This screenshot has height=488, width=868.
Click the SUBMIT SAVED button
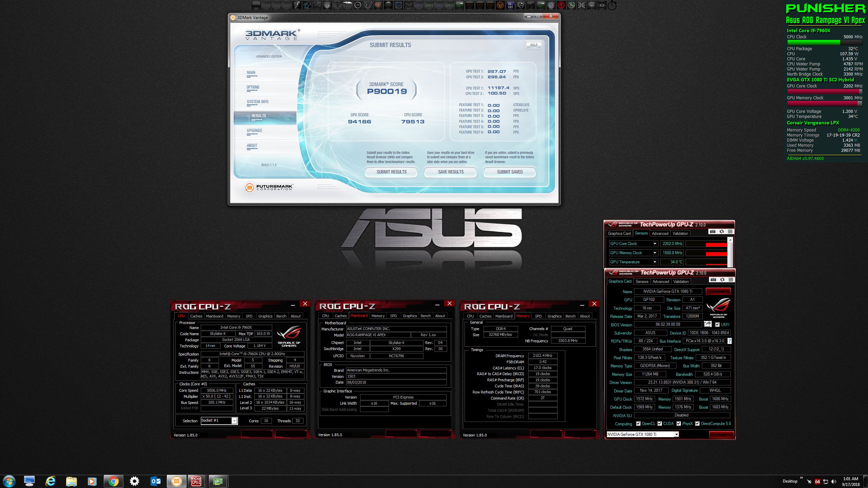(510, 172)
